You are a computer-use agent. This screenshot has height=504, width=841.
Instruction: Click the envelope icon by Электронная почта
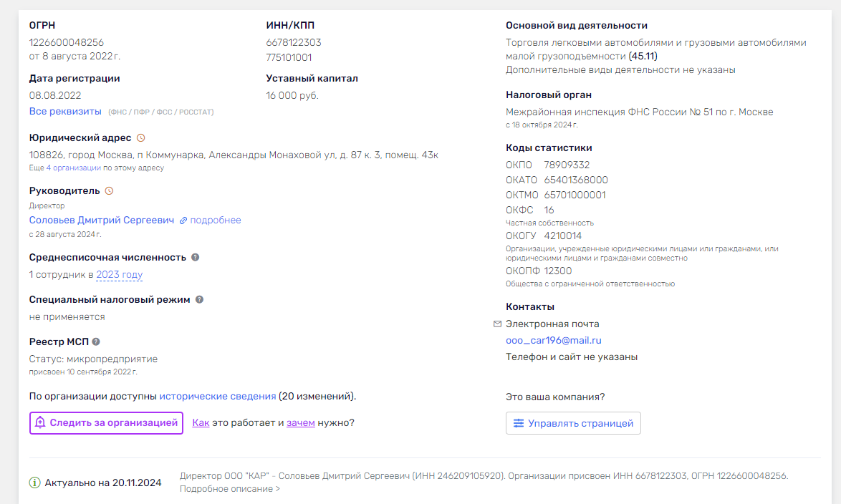[x=497, y=324]
